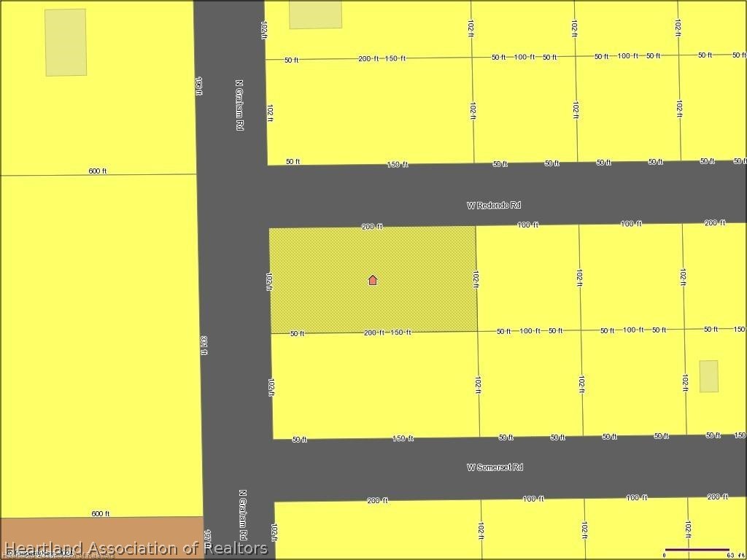Click the N Graham Rd and W Redondo Rd intersection
Viewport: 747px width, 560px height.
(232, 197)
